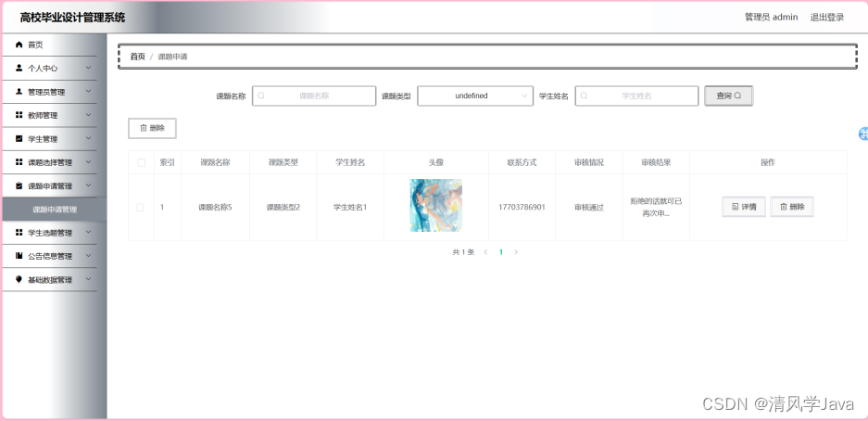The height and width of the screenshot is (421, 868).
Task: Expand the 公告信息管理 chevron
Action: pyautogui.click(x=88, y=256)
